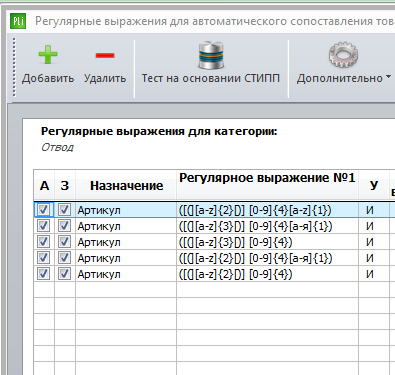Toggle column З checkbox for [a-z]{2} [0-9]{4}[а-я]{1} row
Screen dimensions: 395x375
(64, 258)
